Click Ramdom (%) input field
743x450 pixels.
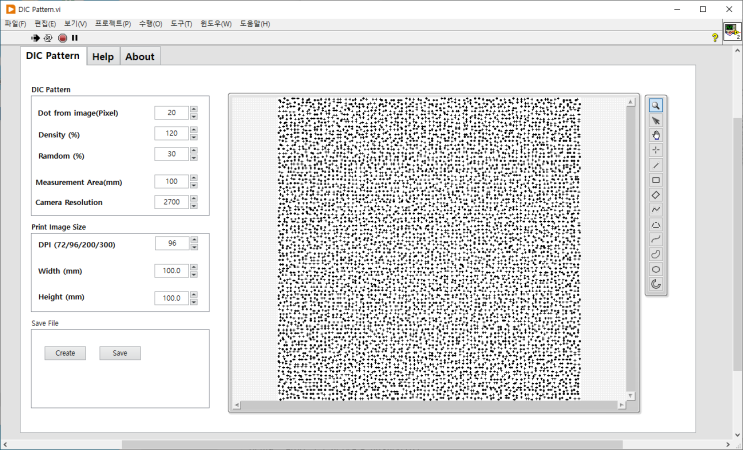(171, 154)
